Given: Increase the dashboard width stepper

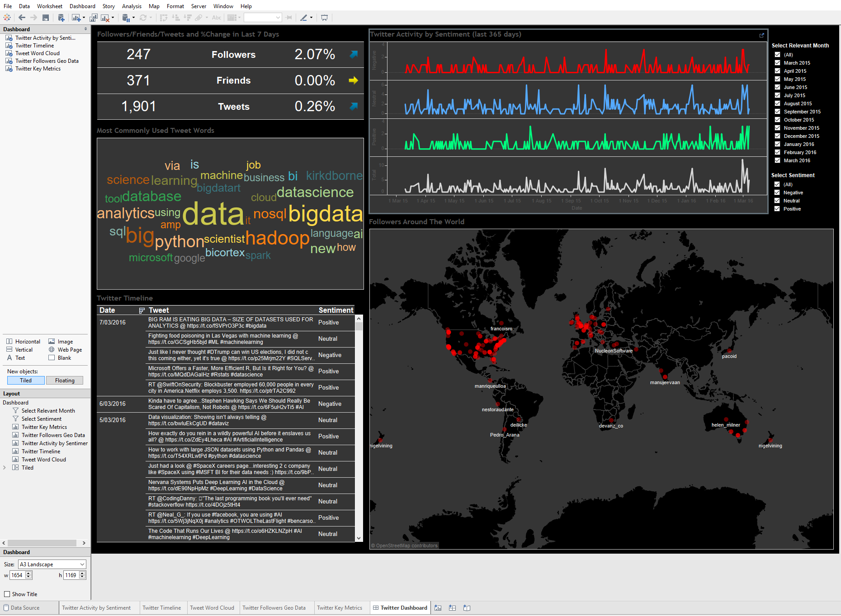Looking at the screenshot, I should pos(29,574).
